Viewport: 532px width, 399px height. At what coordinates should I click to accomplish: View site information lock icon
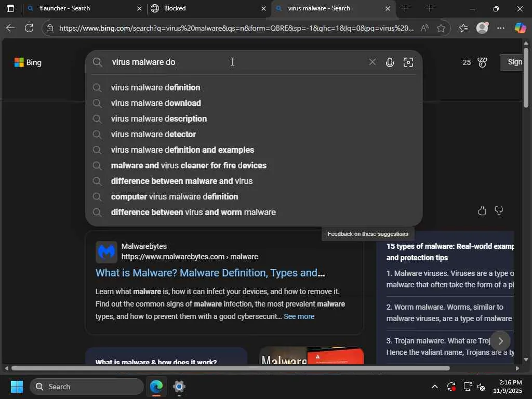click(50, 28)
